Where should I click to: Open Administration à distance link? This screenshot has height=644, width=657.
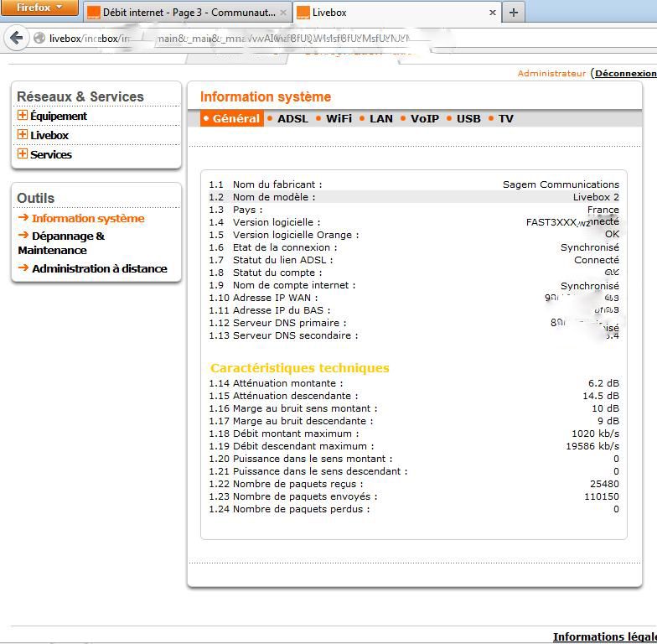pyautogui.click(x=99, y=268)
